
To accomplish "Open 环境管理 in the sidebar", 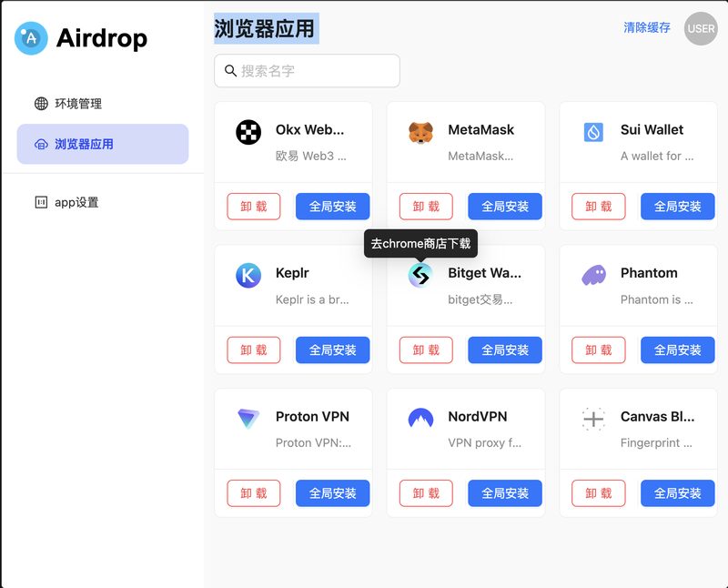I will [103, 104].
